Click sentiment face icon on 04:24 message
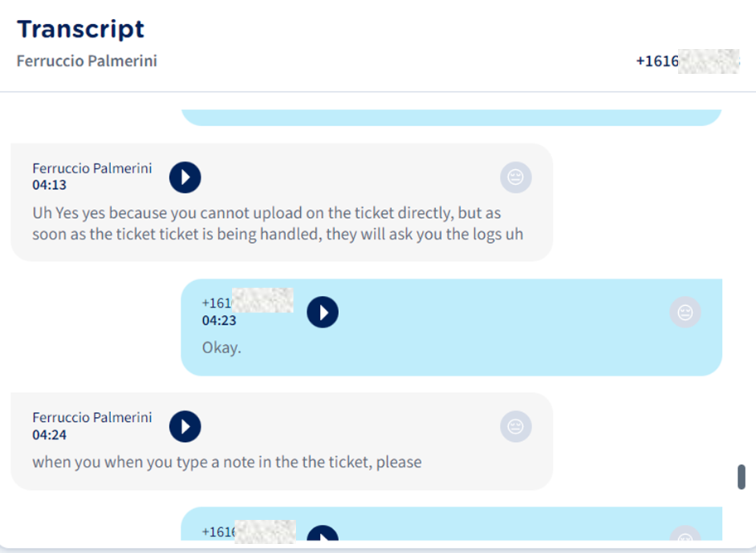 [x=516, y=426]
